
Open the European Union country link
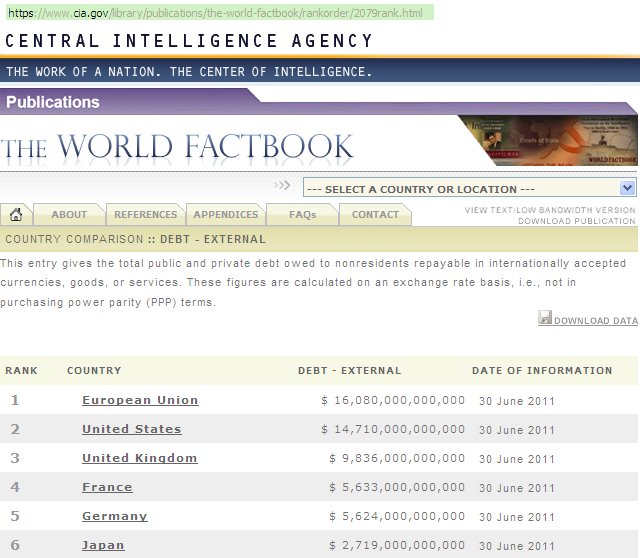pyautogui.click(x=140, y=400)
